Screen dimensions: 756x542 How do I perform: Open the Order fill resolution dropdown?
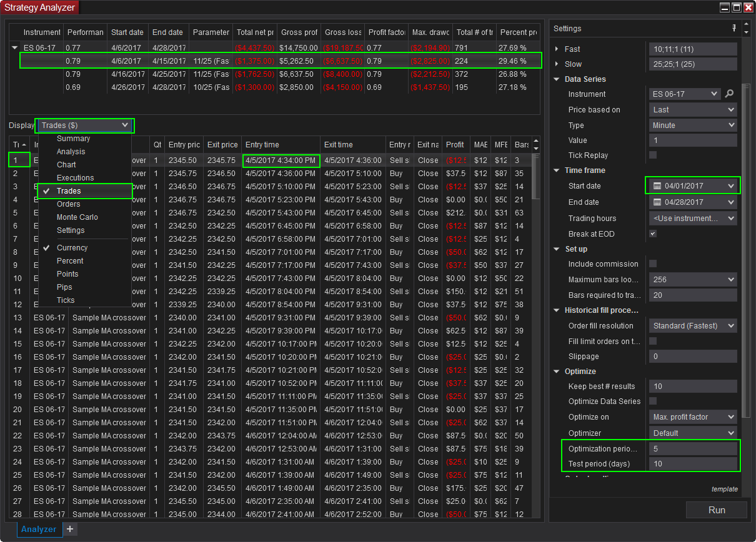pyautogui.click(x=693, y=326)
